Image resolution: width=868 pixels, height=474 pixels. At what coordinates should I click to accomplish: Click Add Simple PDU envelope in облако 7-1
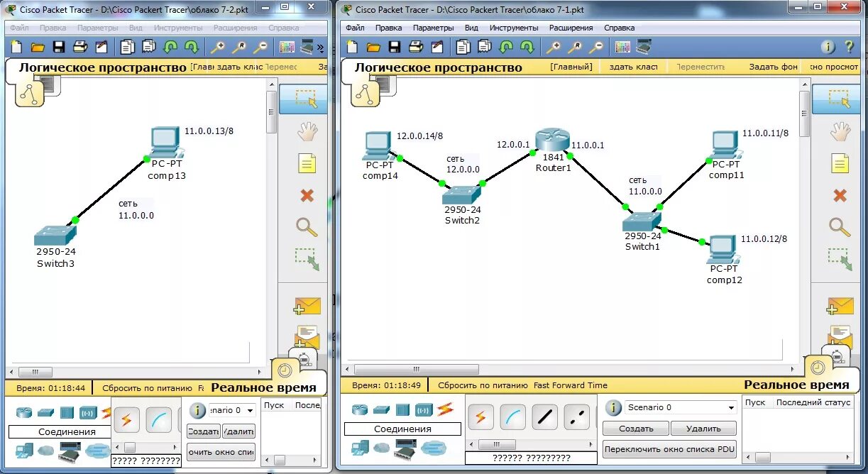[840, 306]
